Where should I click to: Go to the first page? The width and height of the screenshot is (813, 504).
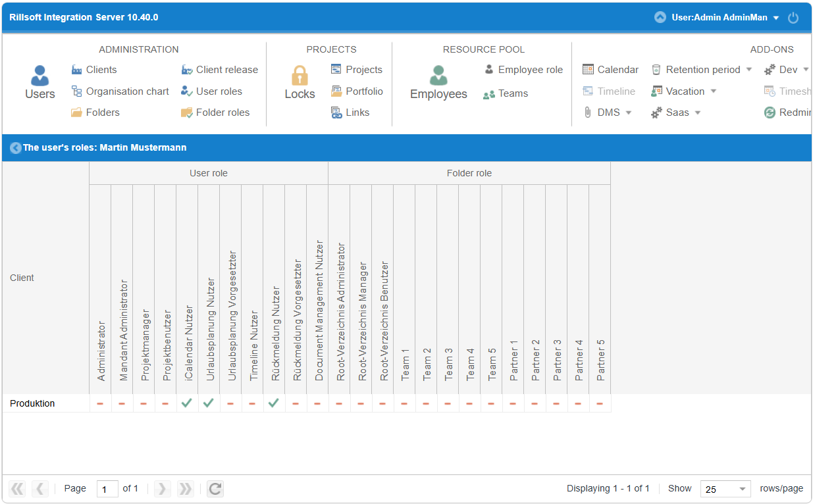click(17, 488)
